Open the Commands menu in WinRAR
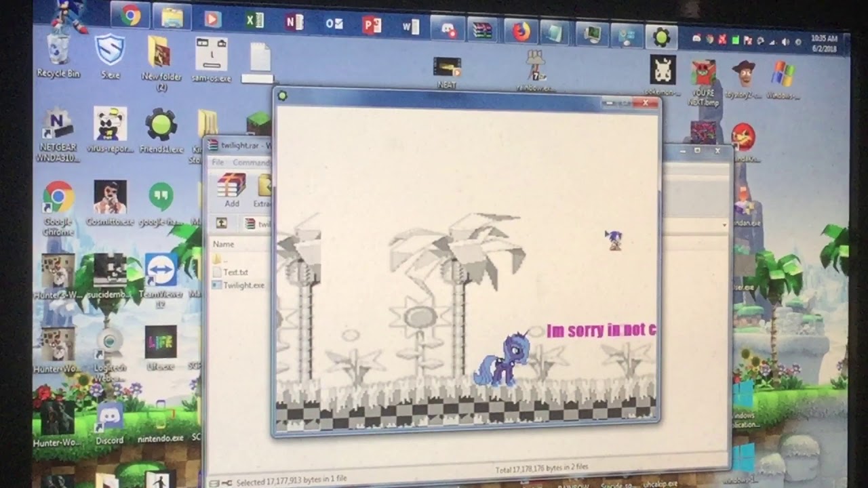Image resolution: width=868 pixels, height=488 pixels. (x=251, y=163)
